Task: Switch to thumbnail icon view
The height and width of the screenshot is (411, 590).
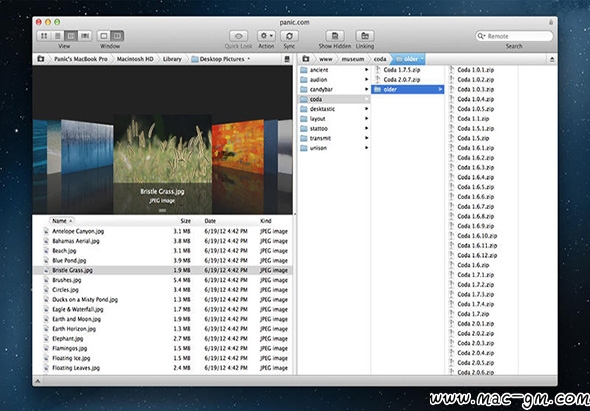Action: [x=44, y=36]
